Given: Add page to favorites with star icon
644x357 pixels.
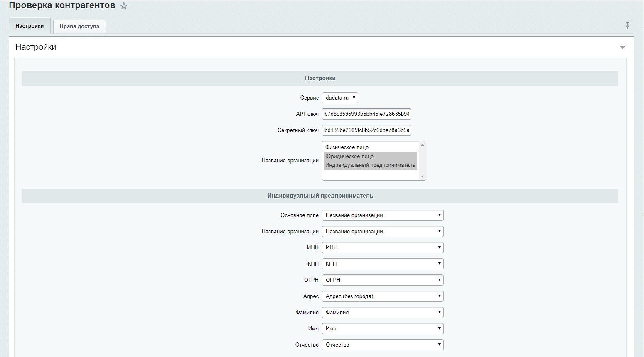Looking at the screenshot, I should tap(123, 6).
